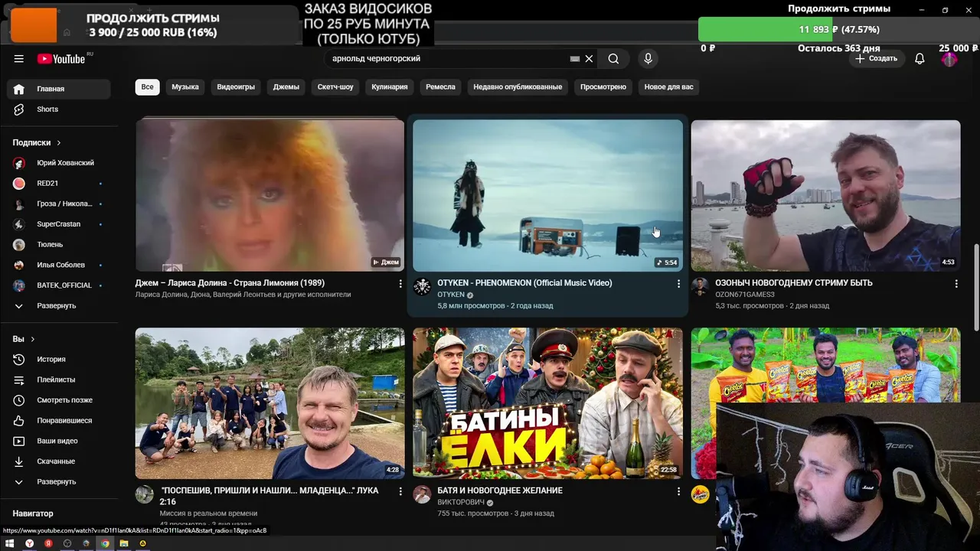Open the YouTube hamburger guide menu
980x551 pixels.
point(19,59)
